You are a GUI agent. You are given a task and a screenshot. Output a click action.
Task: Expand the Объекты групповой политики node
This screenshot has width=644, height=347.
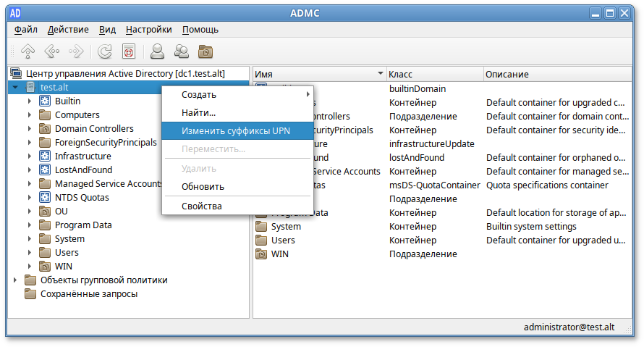coord(15,280)
